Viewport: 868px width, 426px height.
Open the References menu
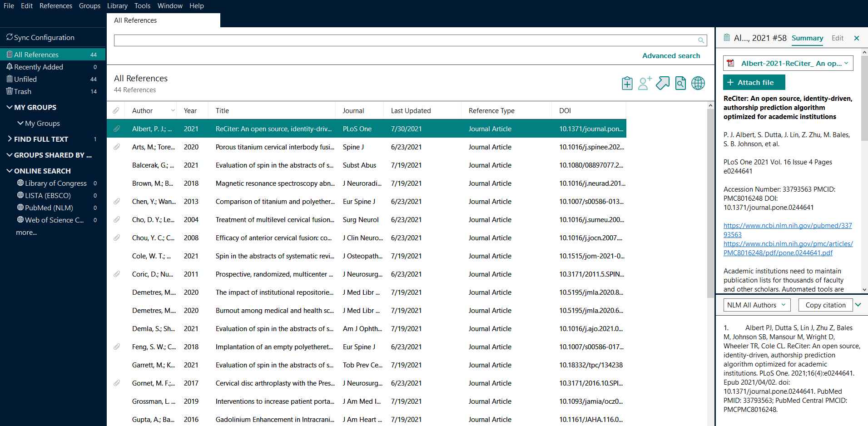[55, 6]
